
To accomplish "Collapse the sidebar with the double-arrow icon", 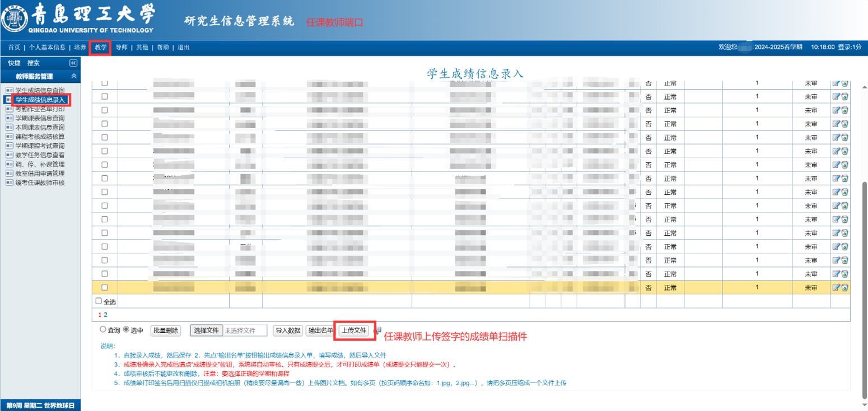I will (x=73, y=63).
